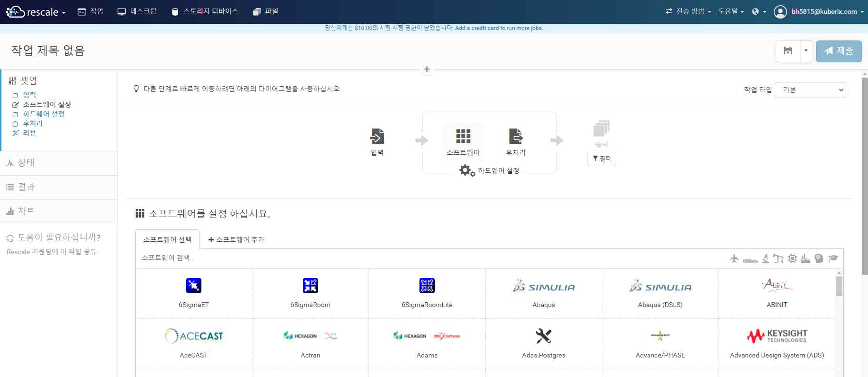868x377 pixels.
Task: Click the 작업 제목 없음 job title
Action: click(x=48, y=50)
